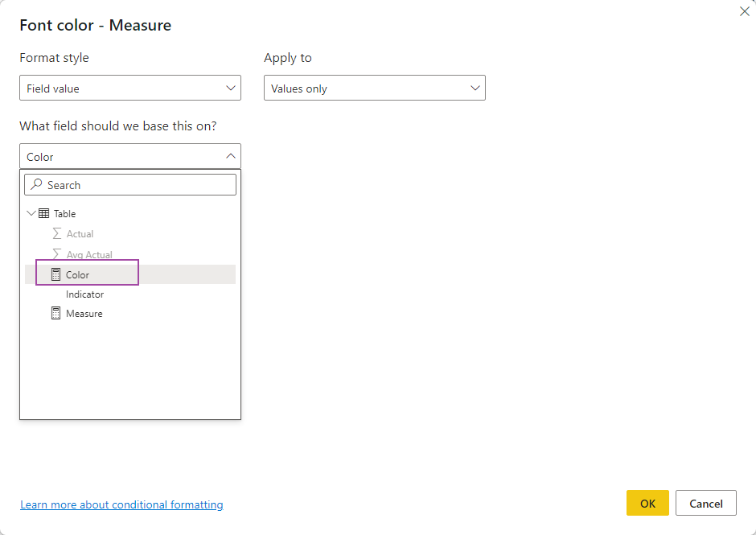Open Learn more about conditional formatting link

click(x=121, y=504)
